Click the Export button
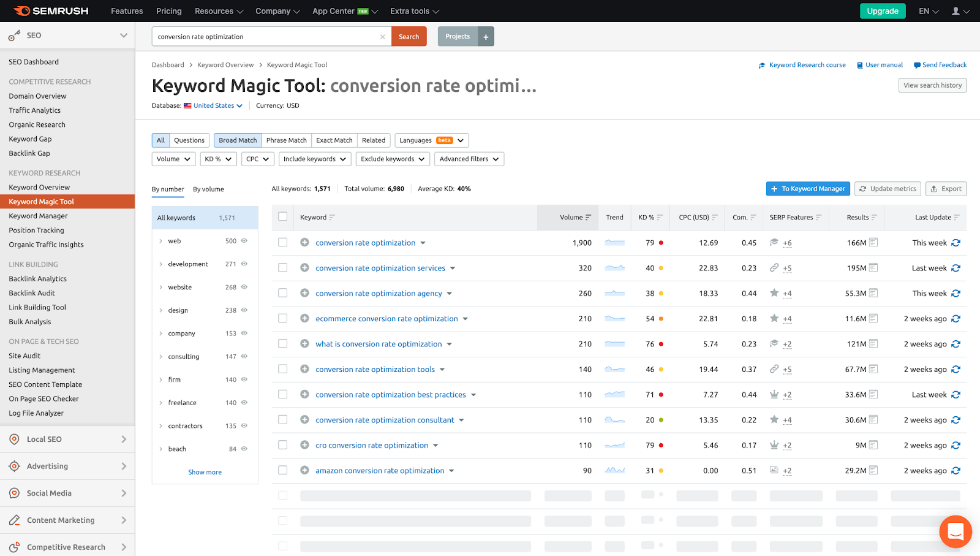The width and height of the screenshot is (980, 556). pyautogui.click(x=946, y=189)
